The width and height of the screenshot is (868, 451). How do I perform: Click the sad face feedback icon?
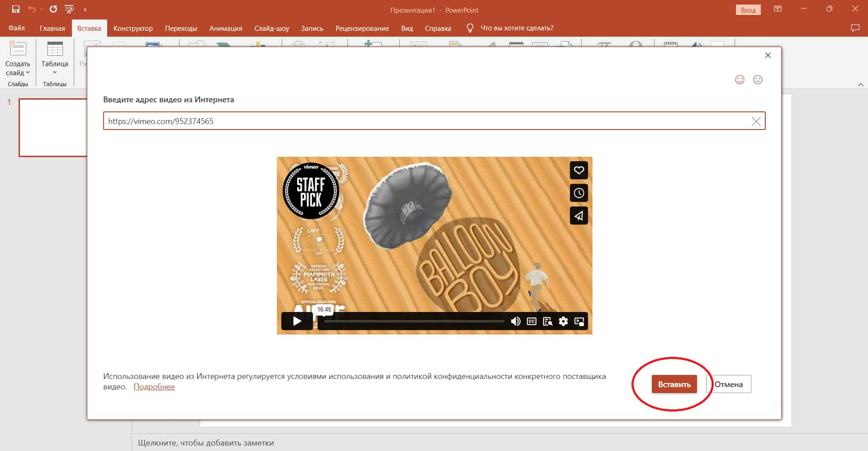[758, 80]
